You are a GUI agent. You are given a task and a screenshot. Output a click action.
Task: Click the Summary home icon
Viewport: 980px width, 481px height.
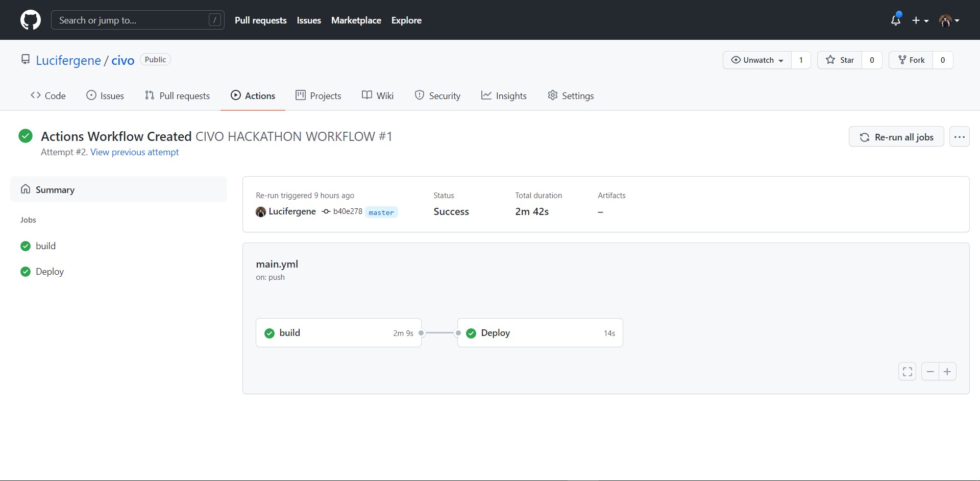(x=26, y=189)
